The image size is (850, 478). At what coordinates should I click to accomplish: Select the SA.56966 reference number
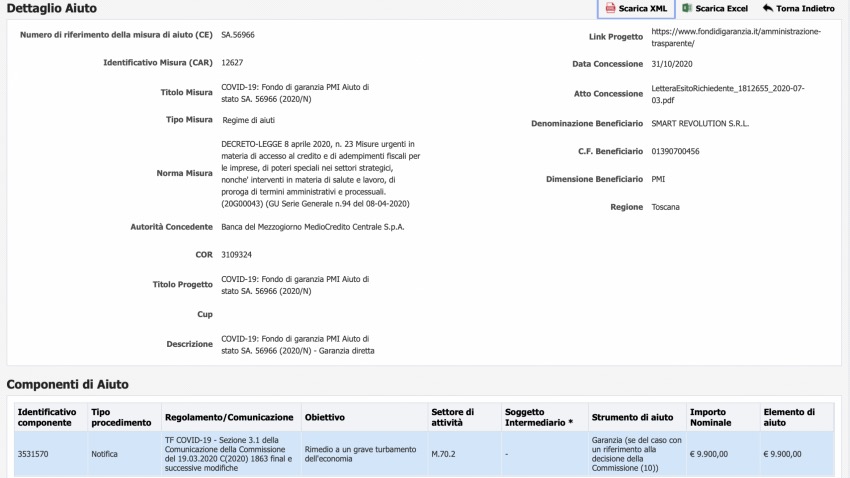[x=237, y=35]
